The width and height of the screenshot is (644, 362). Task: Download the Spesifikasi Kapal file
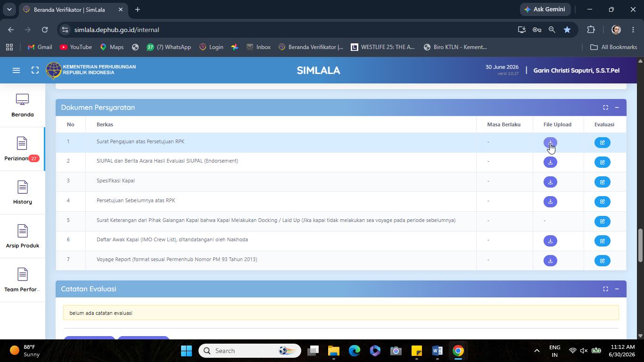[550, 182]
